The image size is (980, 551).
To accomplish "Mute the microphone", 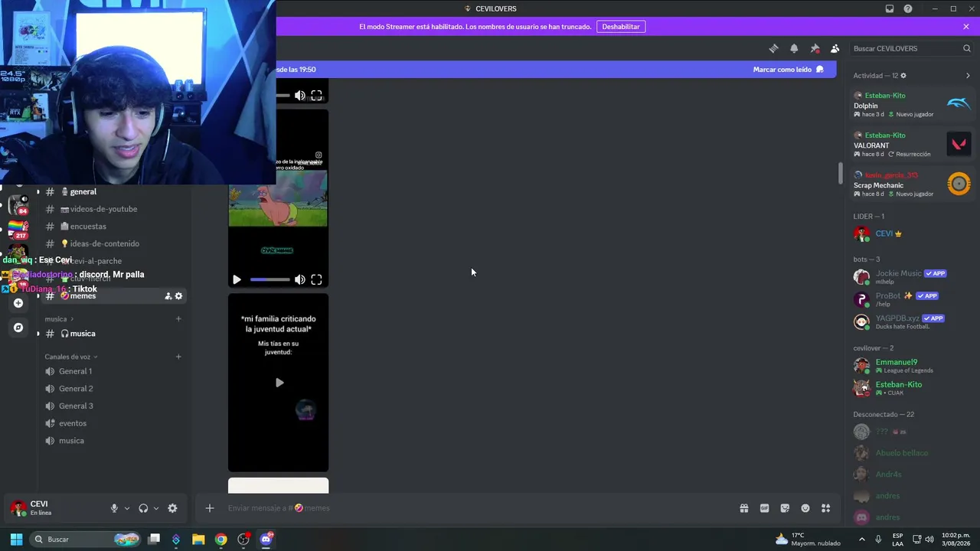I will click(x=114, y=508).
